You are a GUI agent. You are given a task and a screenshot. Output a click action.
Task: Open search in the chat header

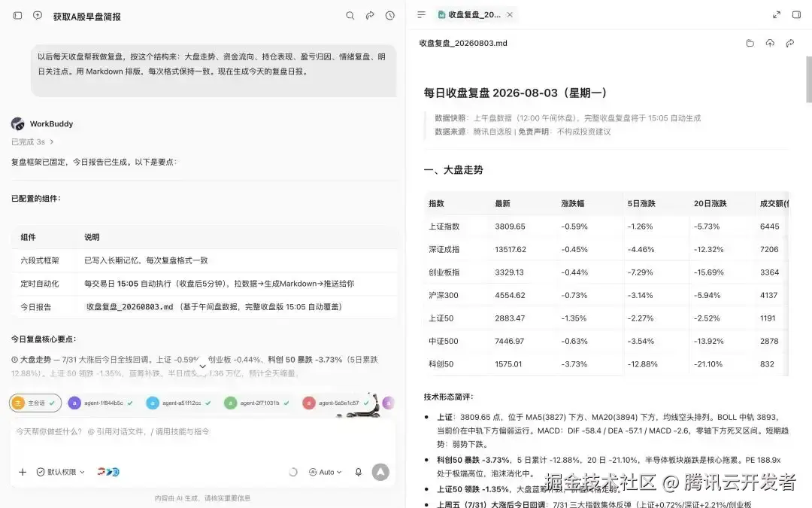tap(350, 16)
